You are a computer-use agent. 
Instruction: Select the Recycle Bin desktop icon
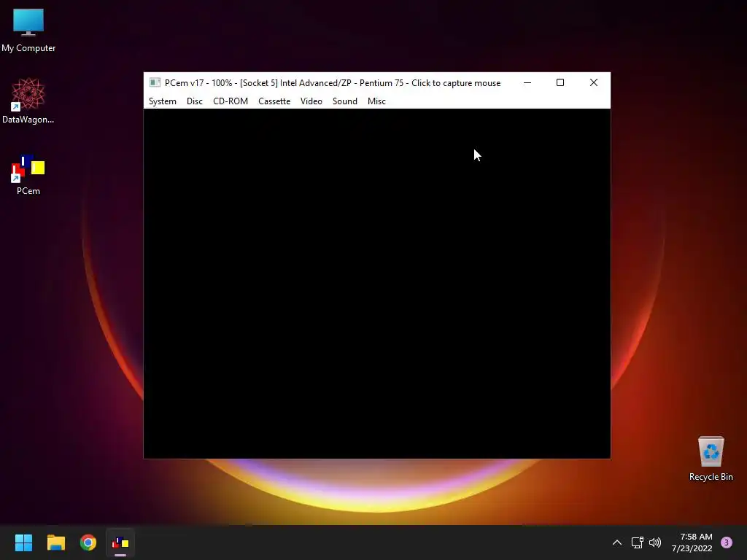coord(711,459)
